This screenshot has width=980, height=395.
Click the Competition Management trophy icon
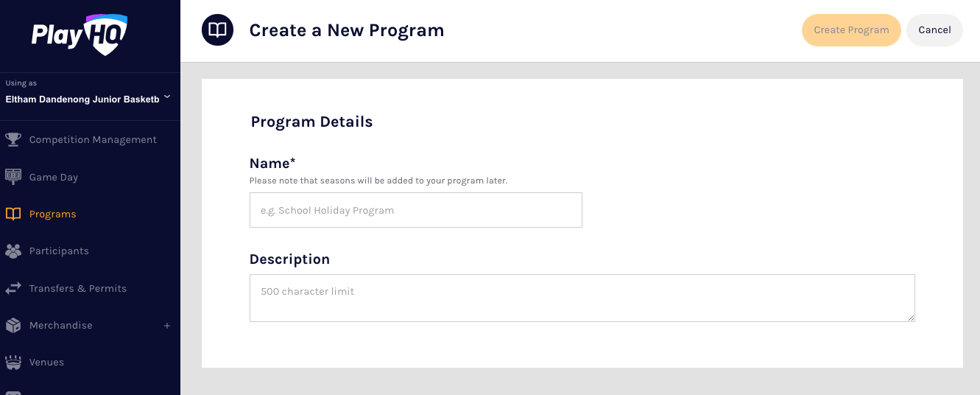point(13,140)
